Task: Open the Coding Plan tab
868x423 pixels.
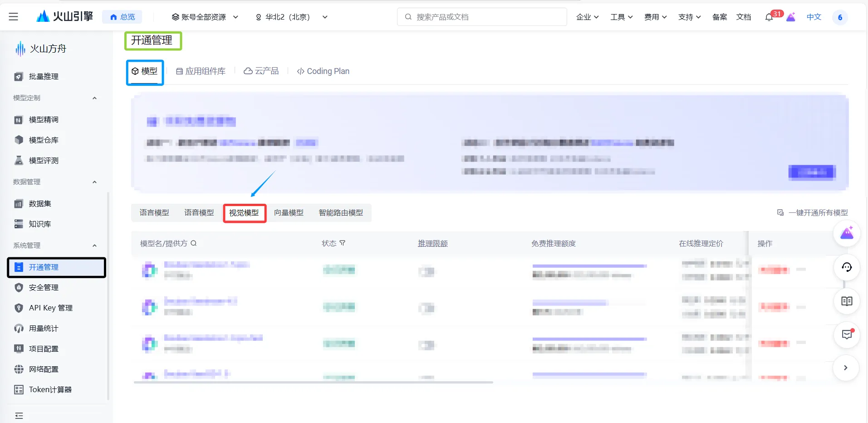Action: (323, 71)
